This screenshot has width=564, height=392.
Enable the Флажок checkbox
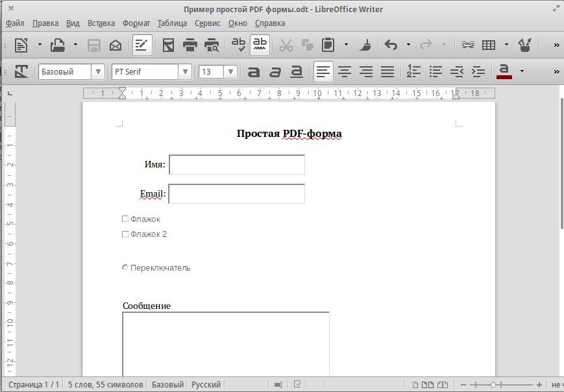point(125,219)
